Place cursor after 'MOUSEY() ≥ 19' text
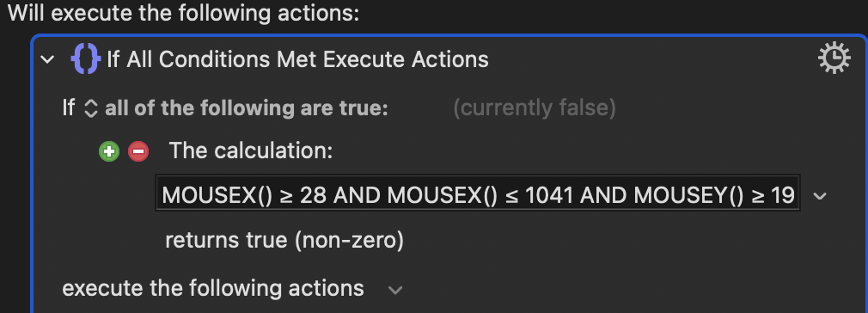This screenshot has height=313, width=868. click(796, 195)
